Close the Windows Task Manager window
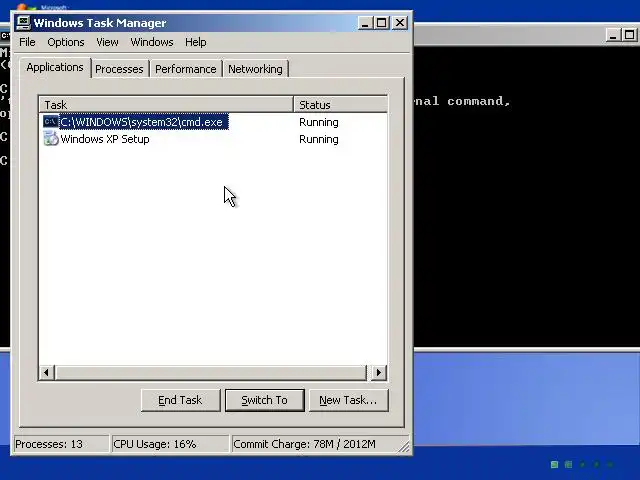The width and height of the screenshot is (640, 480). 400,23
